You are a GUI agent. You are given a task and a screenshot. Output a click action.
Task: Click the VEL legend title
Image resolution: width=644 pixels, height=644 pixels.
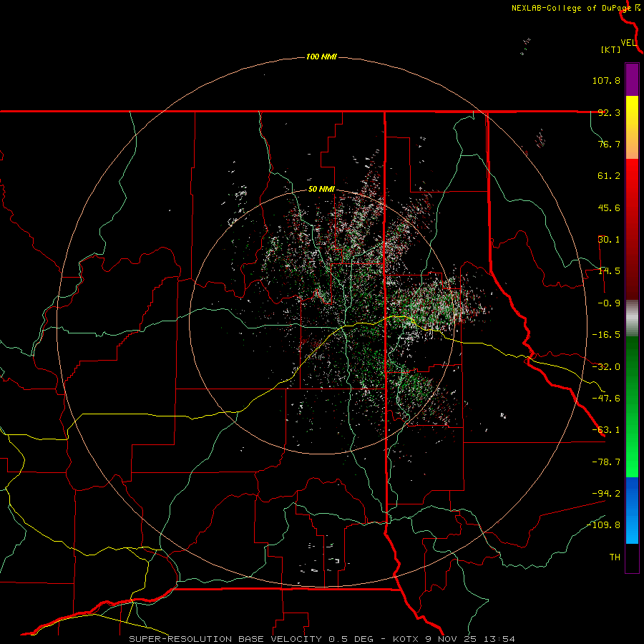(x=628, y=43)
